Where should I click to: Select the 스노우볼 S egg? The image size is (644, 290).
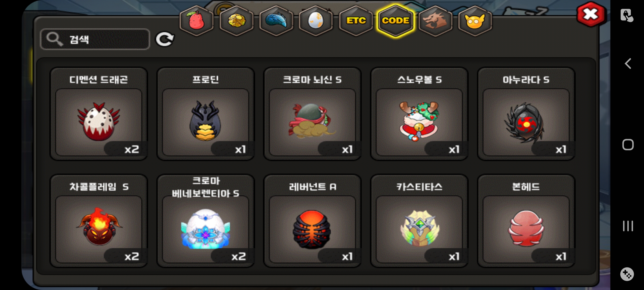(419, 114)
